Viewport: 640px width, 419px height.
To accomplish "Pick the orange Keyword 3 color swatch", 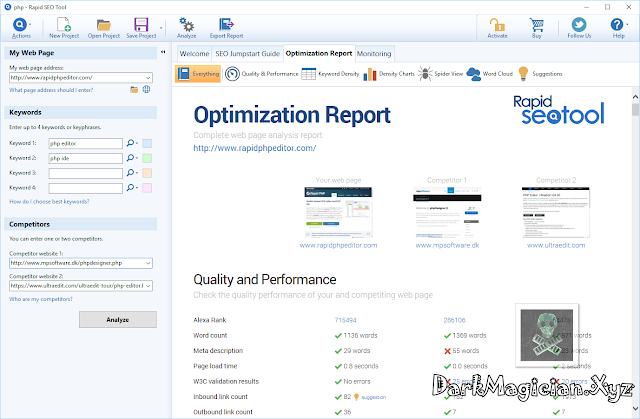I will [x=147, y=173].
